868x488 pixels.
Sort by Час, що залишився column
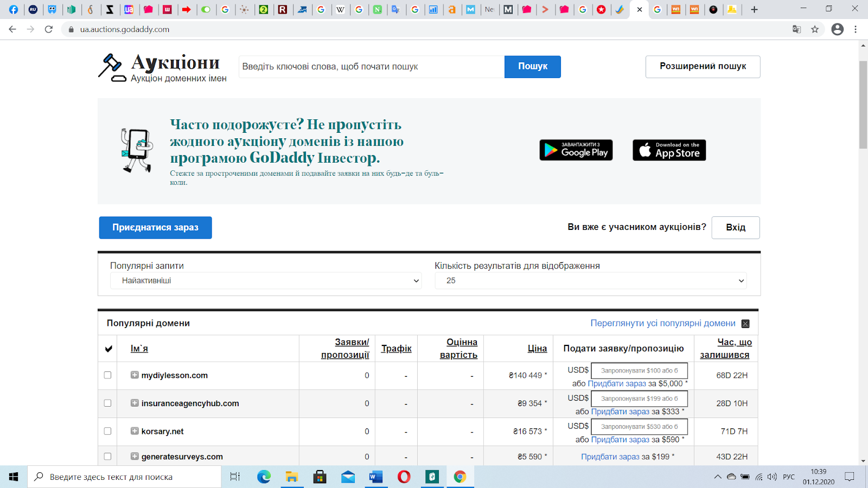726,349
